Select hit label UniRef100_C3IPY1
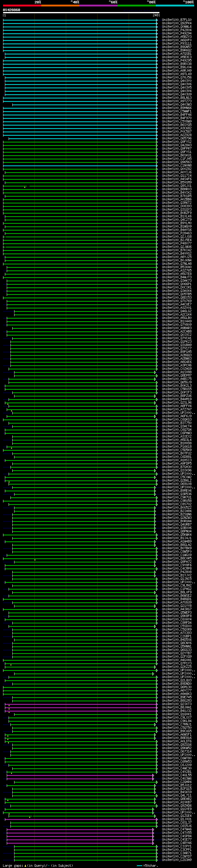197x868 pixels. pos(177,846)
